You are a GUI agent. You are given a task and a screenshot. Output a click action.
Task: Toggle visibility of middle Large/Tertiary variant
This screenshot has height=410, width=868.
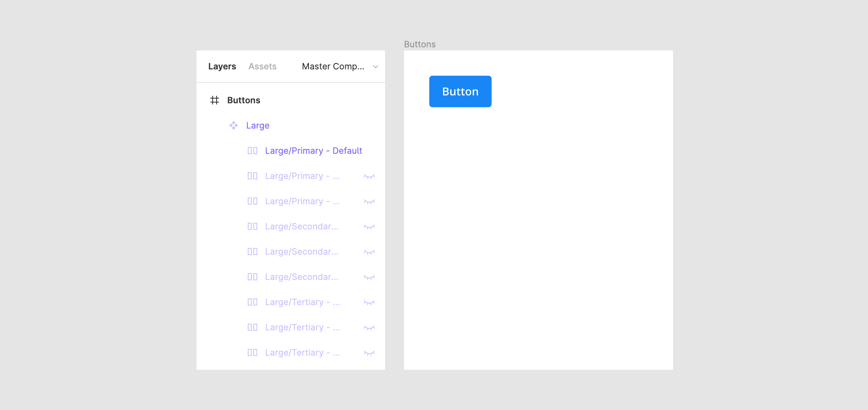[x=369, y=328]
